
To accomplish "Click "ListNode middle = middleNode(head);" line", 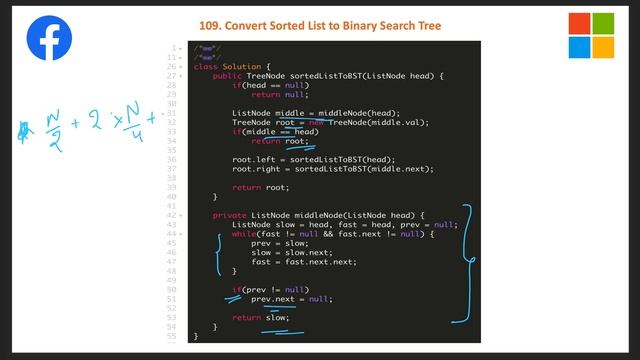I will pyautogui.click(x=316, y=113).
